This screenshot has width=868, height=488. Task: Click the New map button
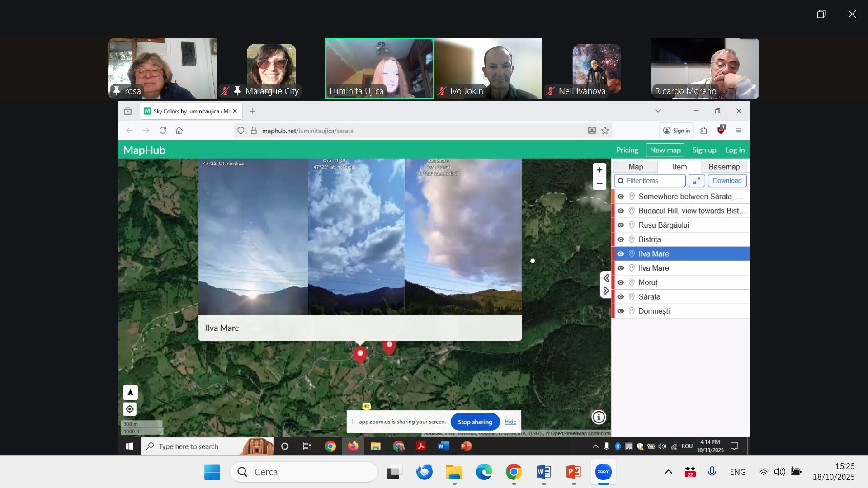(665, 150)
